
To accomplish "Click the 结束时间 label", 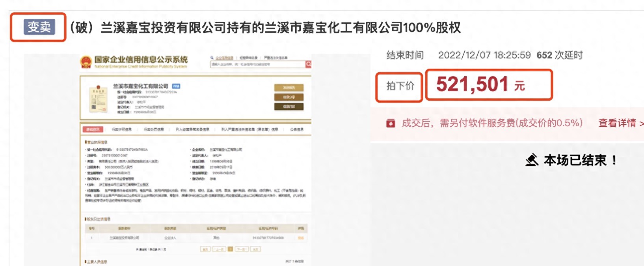I will pyautogui.click(x=405, y=55).
